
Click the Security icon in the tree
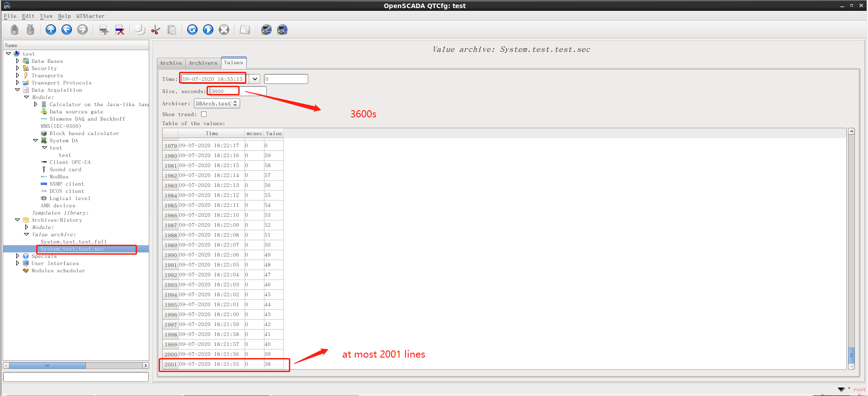[x=26, y=68]
